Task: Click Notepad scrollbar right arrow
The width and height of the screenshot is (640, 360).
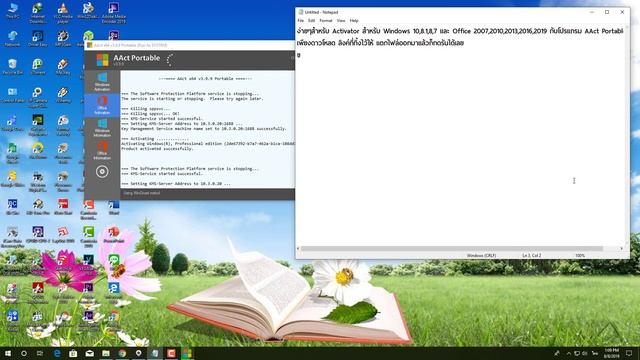Action: pos(622,249)
